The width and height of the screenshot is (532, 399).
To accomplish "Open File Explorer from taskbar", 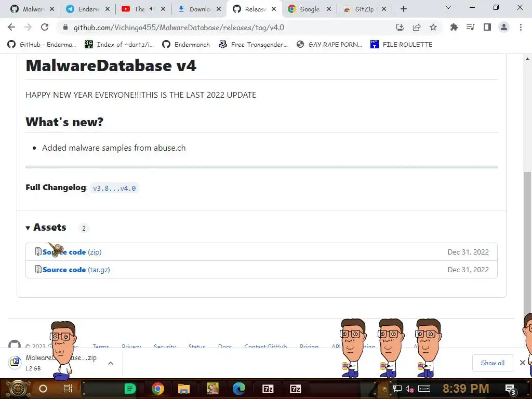I will pyautogui.click(x=184, y=389).
